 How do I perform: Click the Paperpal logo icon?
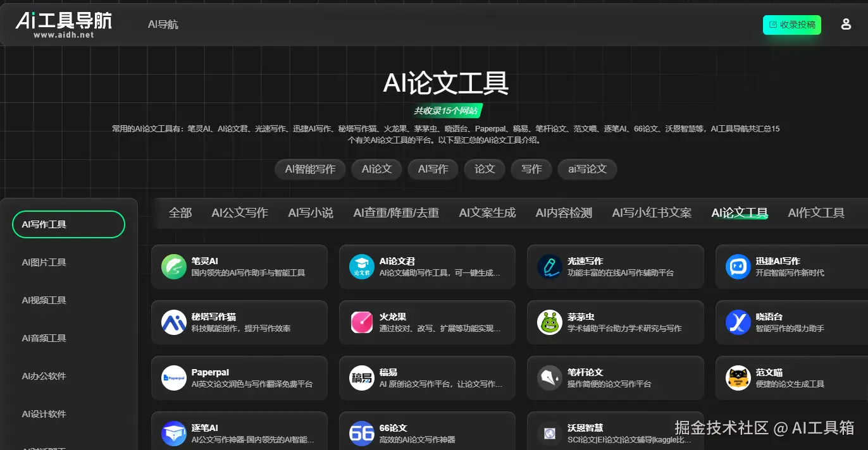point(174,378)
